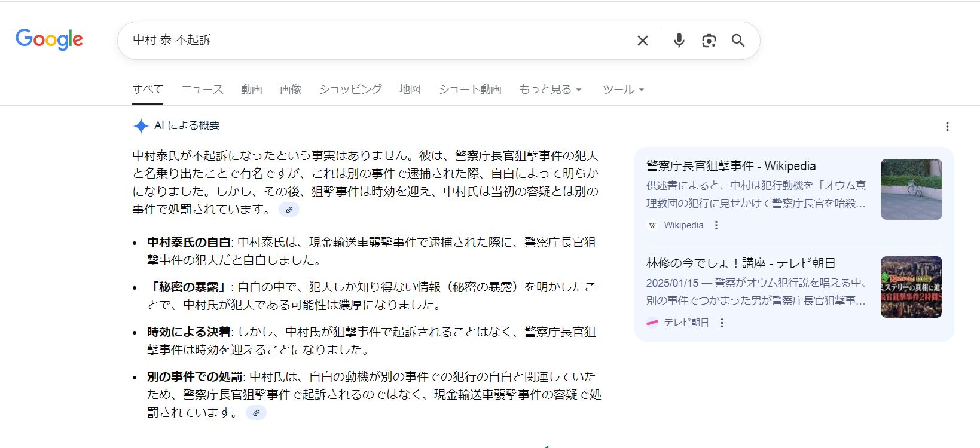The width and height of the screenshot is (980, 448).
Task: Expand the もっと見る dropdown
Action: (x=549, y=90)
